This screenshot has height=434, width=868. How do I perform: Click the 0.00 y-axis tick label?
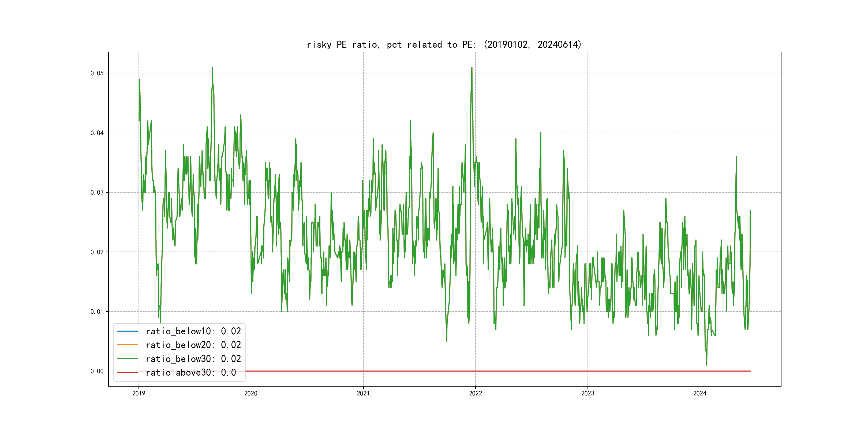(97, 371)
